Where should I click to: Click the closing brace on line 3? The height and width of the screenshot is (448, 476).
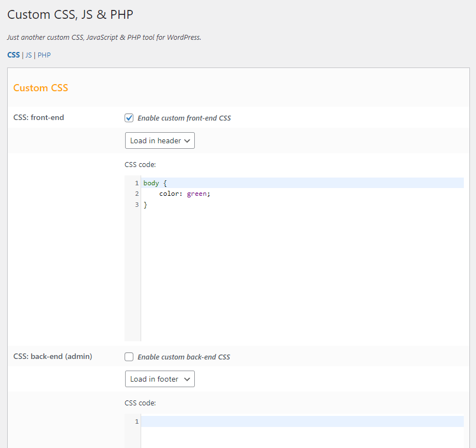pos(146,205)
